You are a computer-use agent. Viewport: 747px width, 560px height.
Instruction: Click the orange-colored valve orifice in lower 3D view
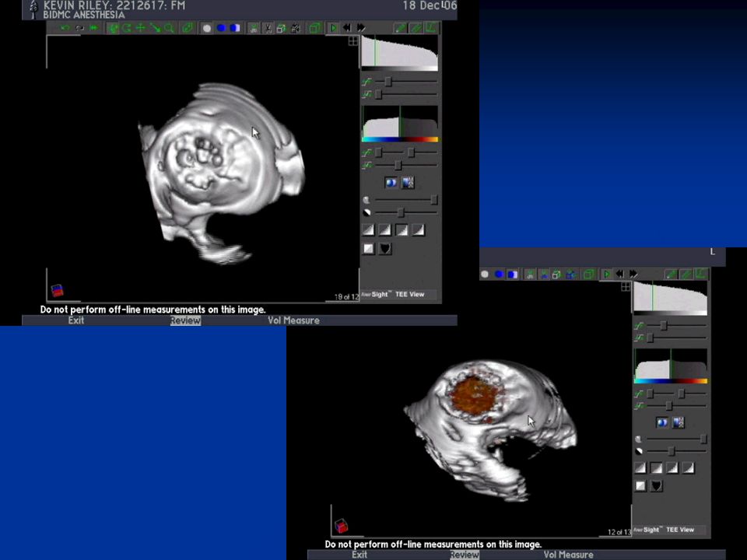(475, 396)
